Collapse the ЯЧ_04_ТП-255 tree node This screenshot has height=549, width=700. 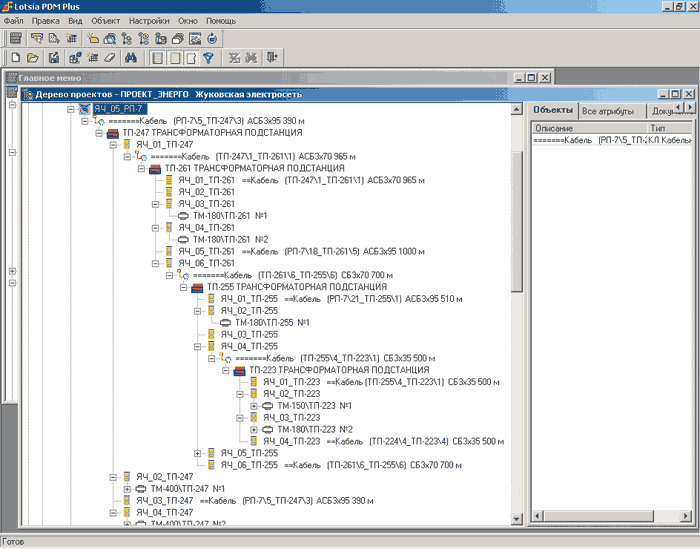197,346
